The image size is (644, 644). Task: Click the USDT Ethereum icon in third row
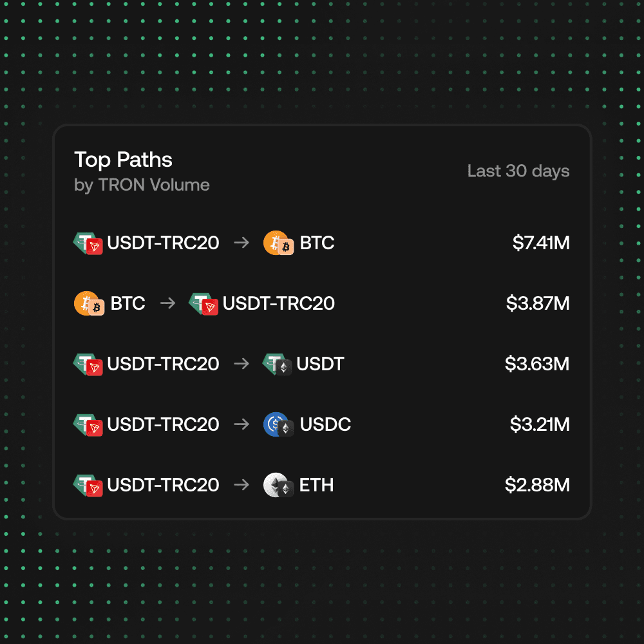click(277, 365)
